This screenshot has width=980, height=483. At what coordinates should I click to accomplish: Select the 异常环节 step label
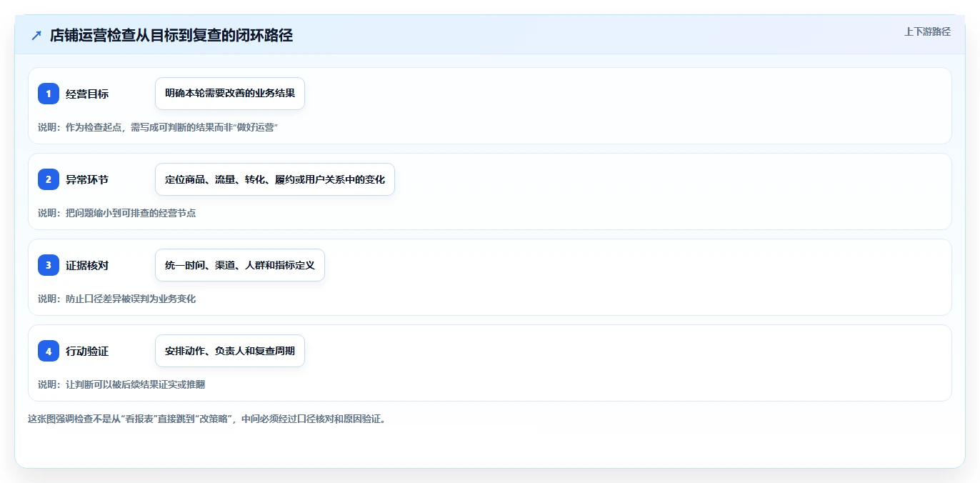(87, 179)
